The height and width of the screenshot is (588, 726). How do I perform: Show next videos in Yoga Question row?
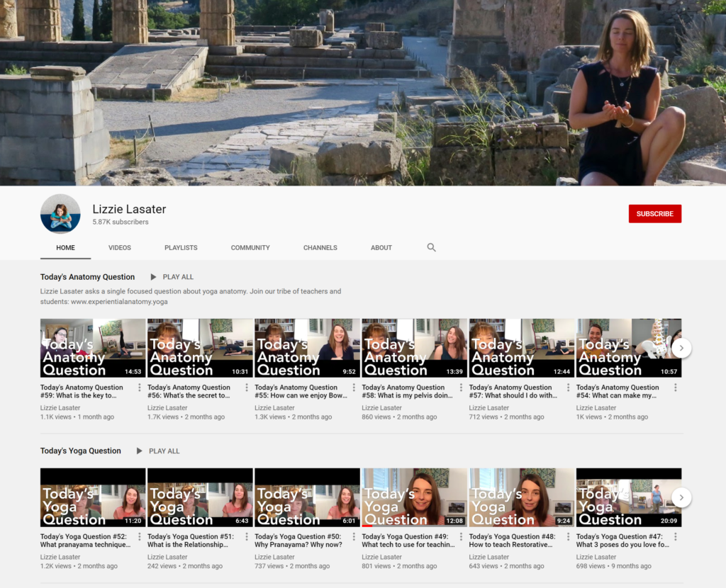coord(681,498)
